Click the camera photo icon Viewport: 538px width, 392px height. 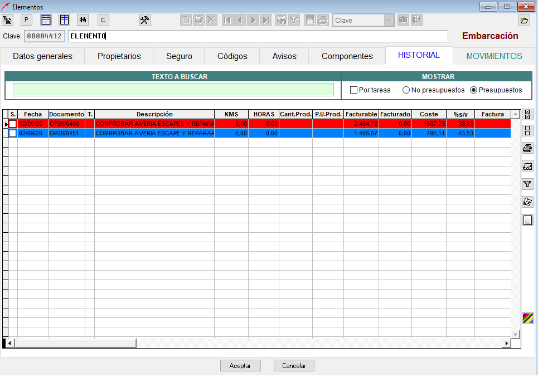coord(404,20)
